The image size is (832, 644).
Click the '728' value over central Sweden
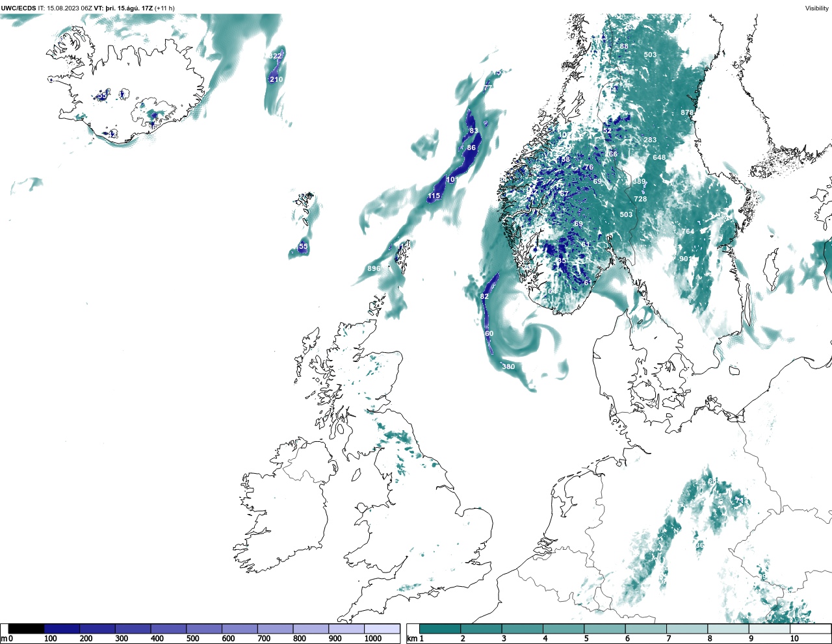[640, 199]
